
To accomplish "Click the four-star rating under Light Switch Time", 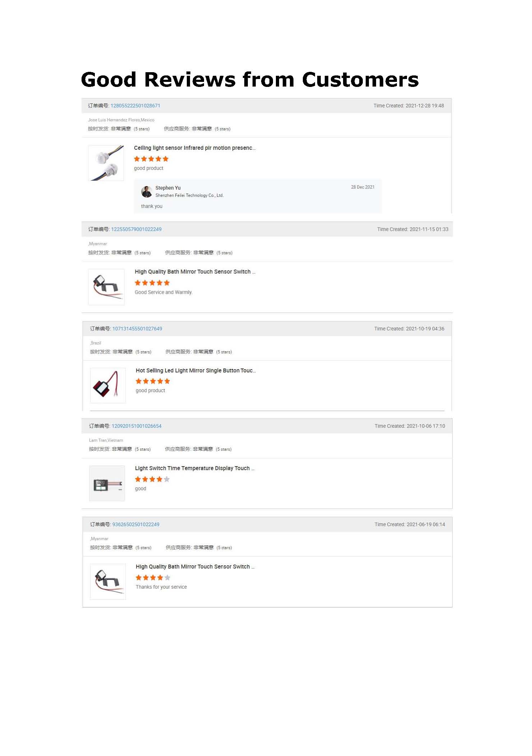I will [x=152, y=479].
